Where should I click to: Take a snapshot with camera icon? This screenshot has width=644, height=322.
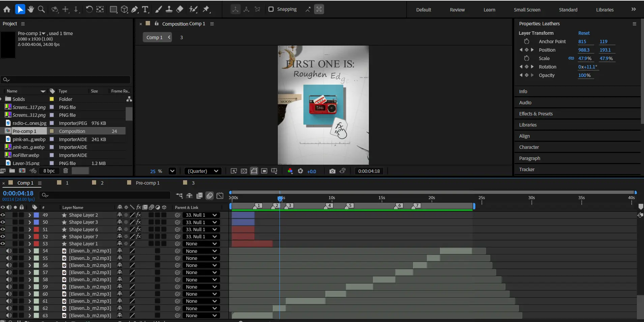[332, 171]
